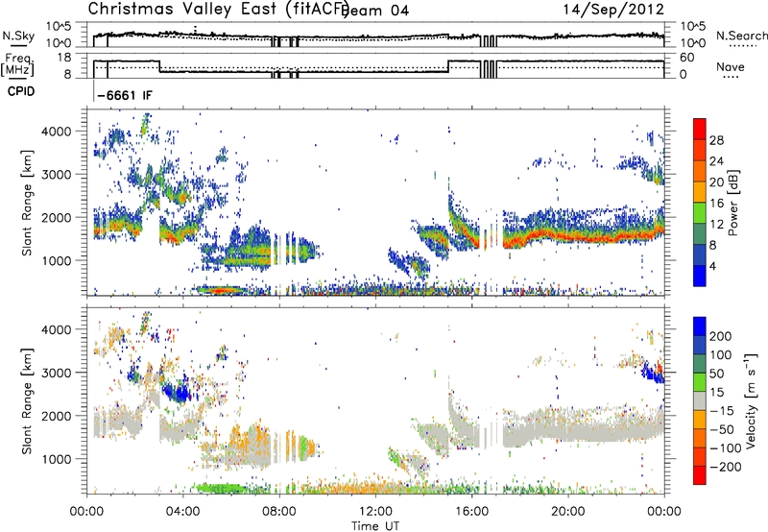The width and height of the screenshot is (768, 532).
Task: Click the date '14/Sep/2012'
Action: [x=613, y=9]
